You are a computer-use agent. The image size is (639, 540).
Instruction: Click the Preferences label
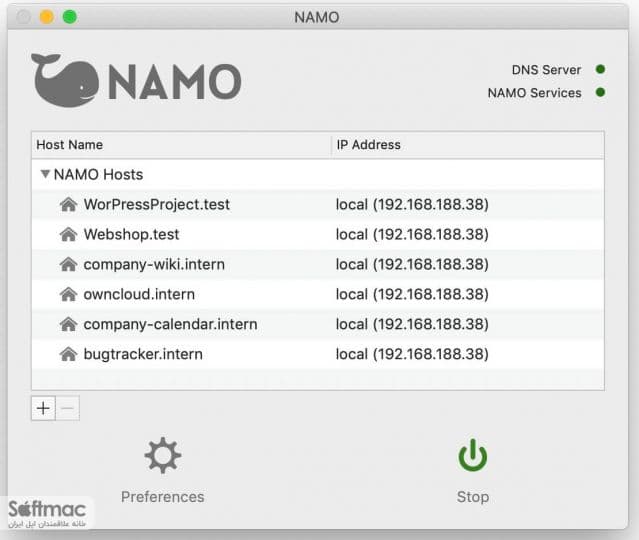click(163, 497)
